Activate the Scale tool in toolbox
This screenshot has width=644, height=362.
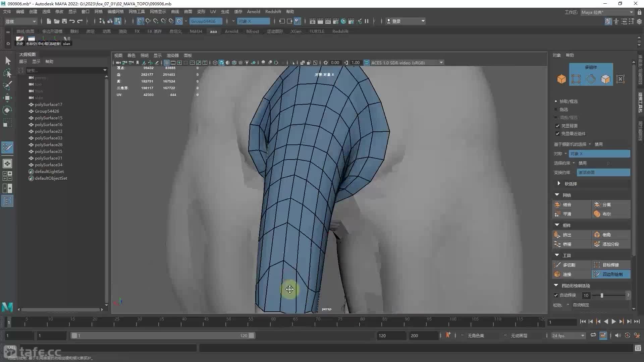[7, 123]
